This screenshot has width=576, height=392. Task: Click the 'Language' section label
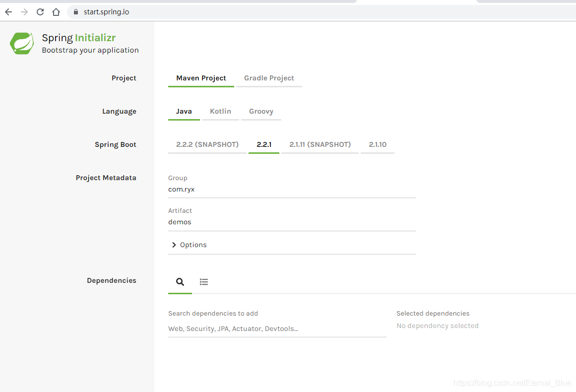(x=119, y=111)
